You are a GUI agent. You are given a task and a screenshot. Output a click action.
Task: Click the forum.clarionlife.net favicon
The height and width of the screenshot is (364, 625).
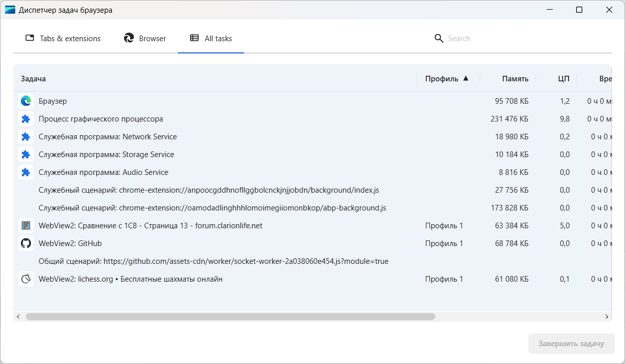[26, 226]
